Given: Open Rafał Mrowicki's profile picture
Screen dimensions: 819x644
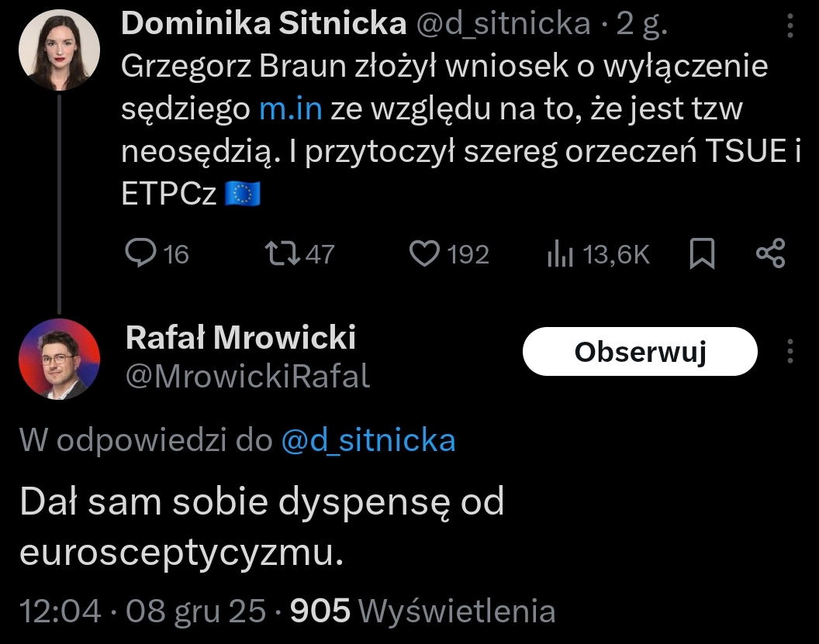Looking at the screenshot, I should [59, 359].
